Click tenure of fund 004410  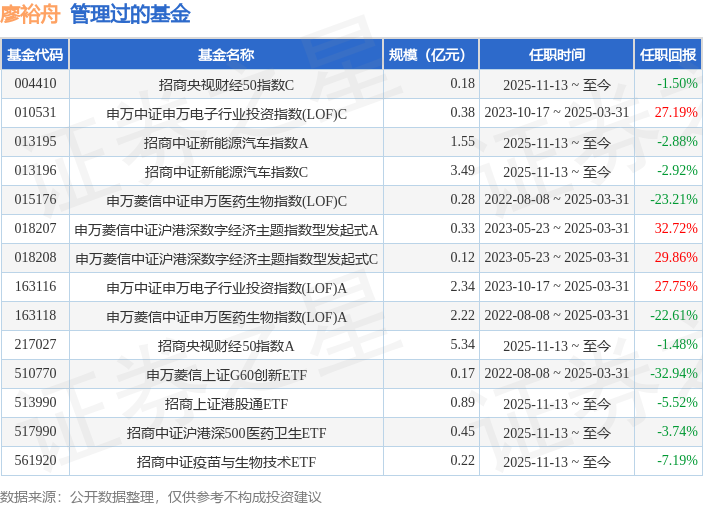(557, 85)
